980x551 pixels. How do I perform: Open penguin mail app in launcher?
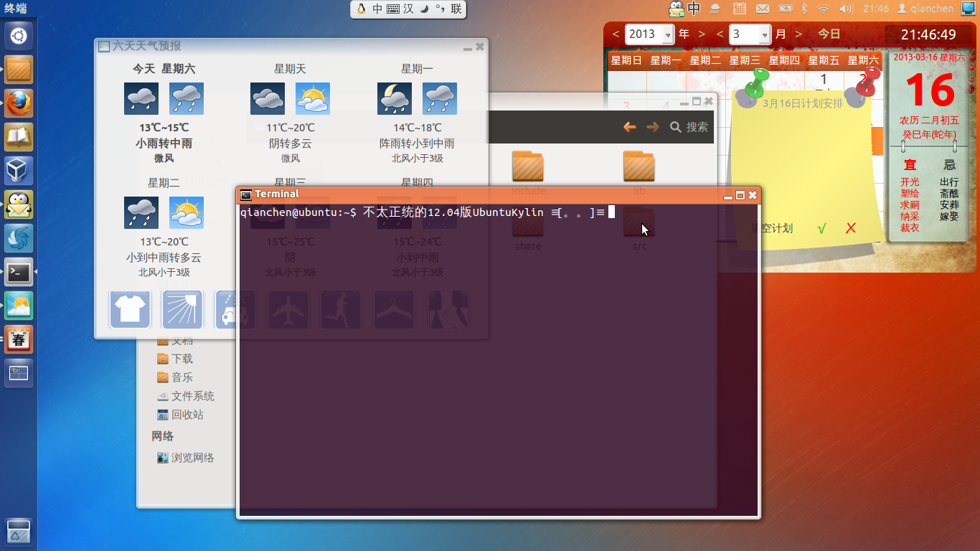(19, 204)
